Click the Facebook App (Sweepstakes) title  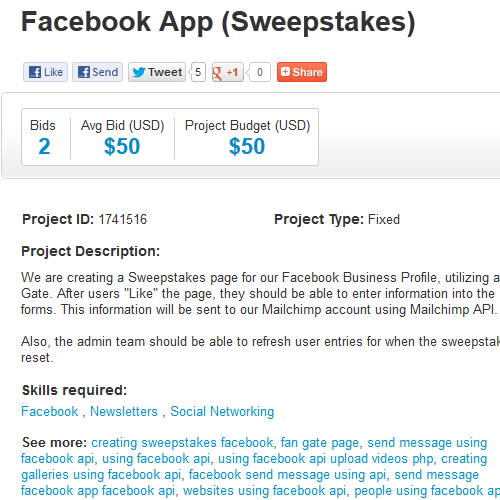[x=218, y=22]
